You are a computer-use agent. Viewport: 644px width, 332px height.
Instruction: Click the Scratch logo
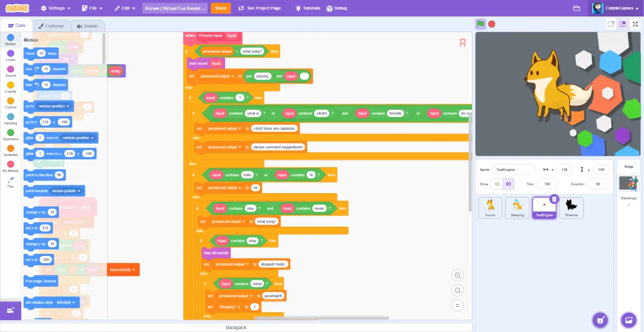17,8
